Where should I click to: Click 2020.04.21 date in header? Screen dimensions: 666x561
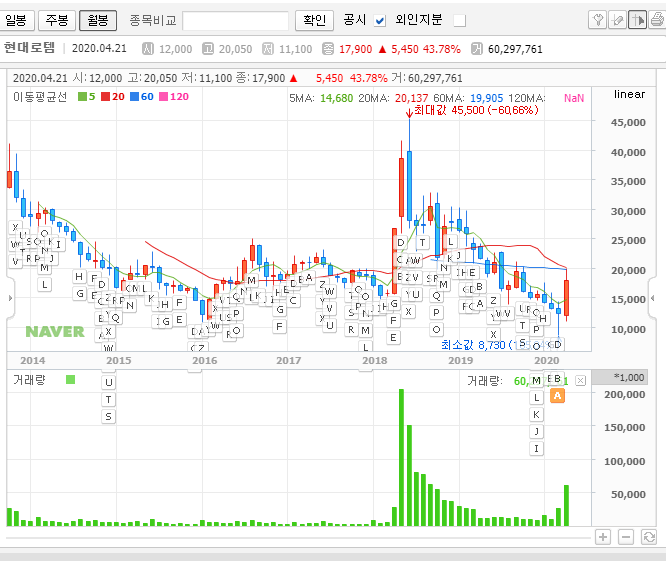99,48
